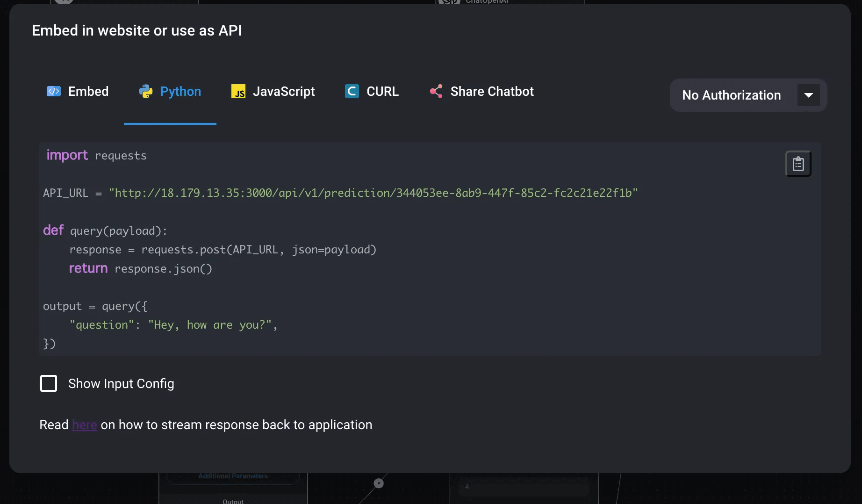Expand the authorization dropdown arrow
This screenshot has width=862, height=504.
808,95
